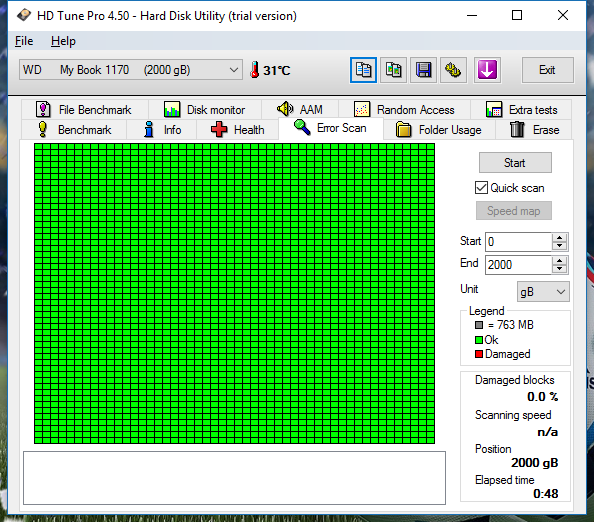Screen dimensions: 594x522
Task: Click the green Ok legend swatch
Action: (479, 340)
